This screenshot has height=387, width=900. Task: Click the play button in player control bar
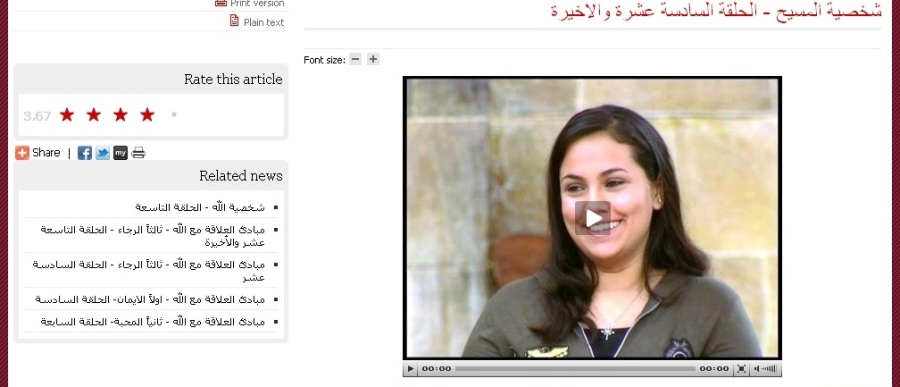pyautogui.click(x=410, y=369)
